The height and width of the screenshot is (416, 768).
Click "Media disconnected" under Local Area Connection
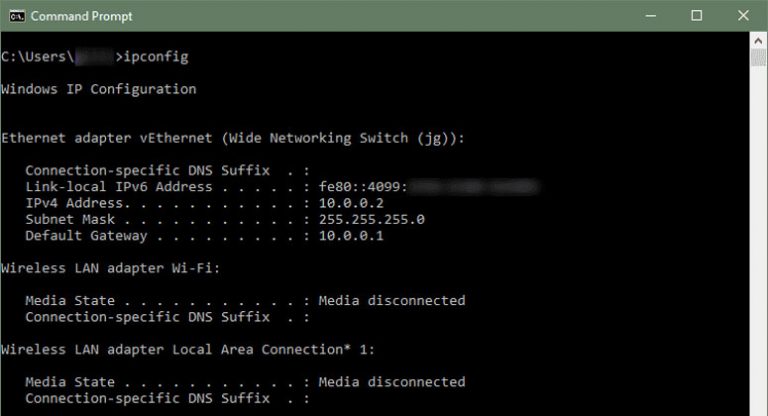pos(392,381)
